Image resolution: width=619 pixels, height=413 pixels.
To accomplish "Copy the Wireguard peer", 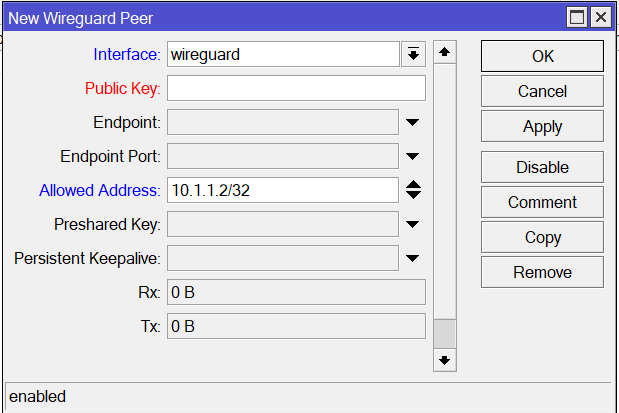I will coord(542,237).
